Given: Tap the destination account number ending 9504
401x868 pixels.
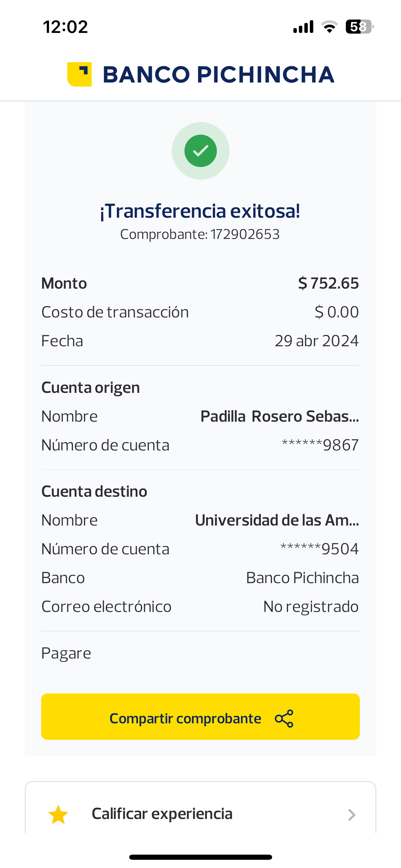Looking at the screenshot, I should 319,549.
